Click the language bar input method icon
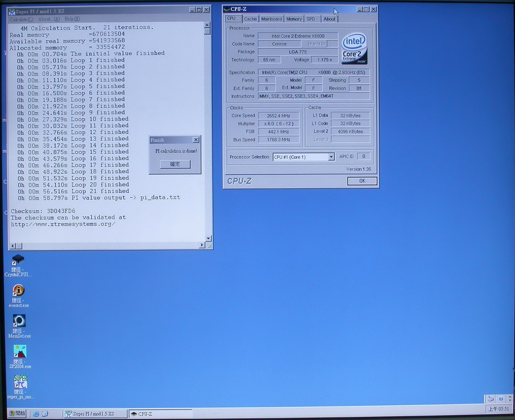515x420 pixels. coord(490,398)
